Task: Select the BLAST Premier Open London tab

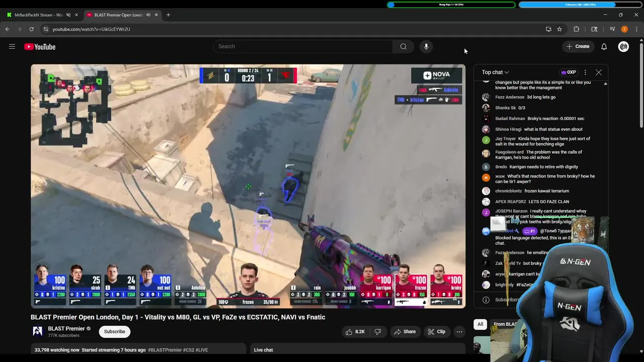Action: (x=122, y=15)
